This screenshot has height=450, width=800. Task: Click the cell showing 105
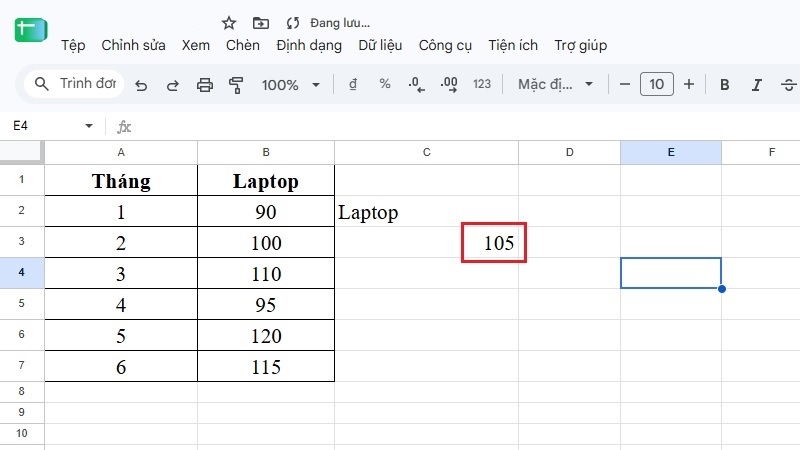pyautogui.click(x=427, y=242)
